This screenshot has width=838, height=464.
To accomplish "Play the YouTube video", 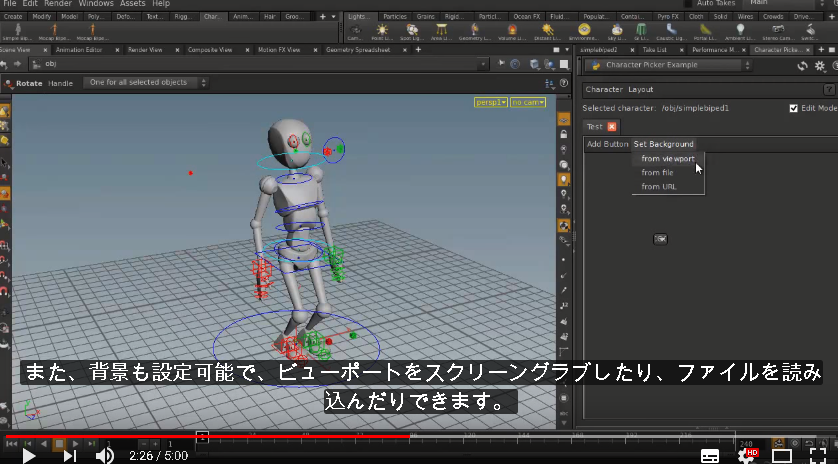I will pos(28,456).
